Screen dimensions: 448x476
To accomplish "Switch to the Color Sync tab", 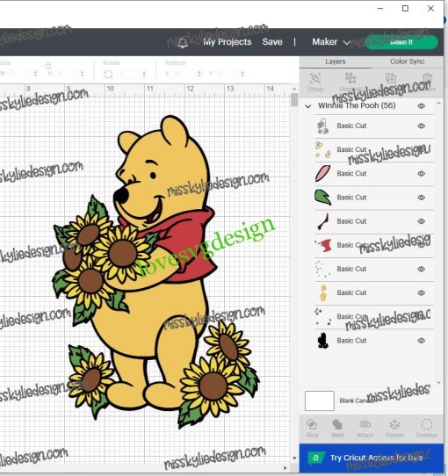I will tap(407, 61).
